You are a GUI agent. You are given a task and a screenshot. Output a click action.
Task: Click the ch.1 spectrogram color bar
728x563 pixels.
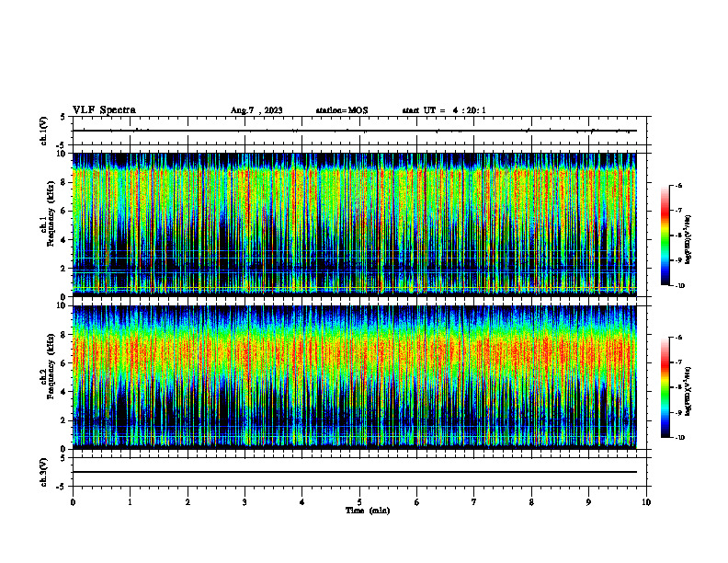coord(665,236)
